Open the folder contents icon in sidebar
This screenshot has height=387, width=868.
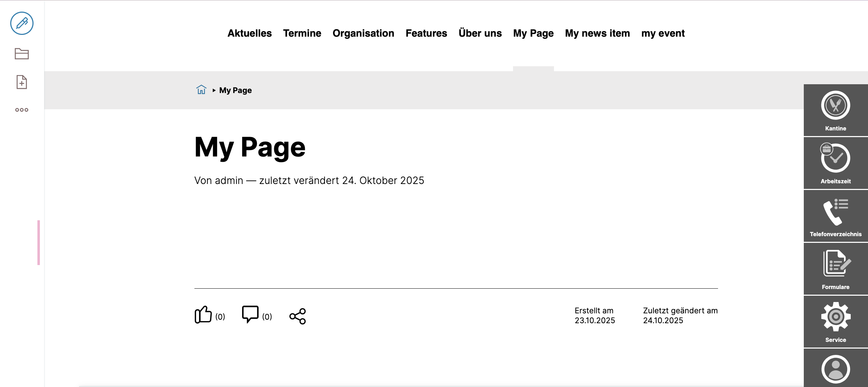pyautogui.click(x=22, y=54)
